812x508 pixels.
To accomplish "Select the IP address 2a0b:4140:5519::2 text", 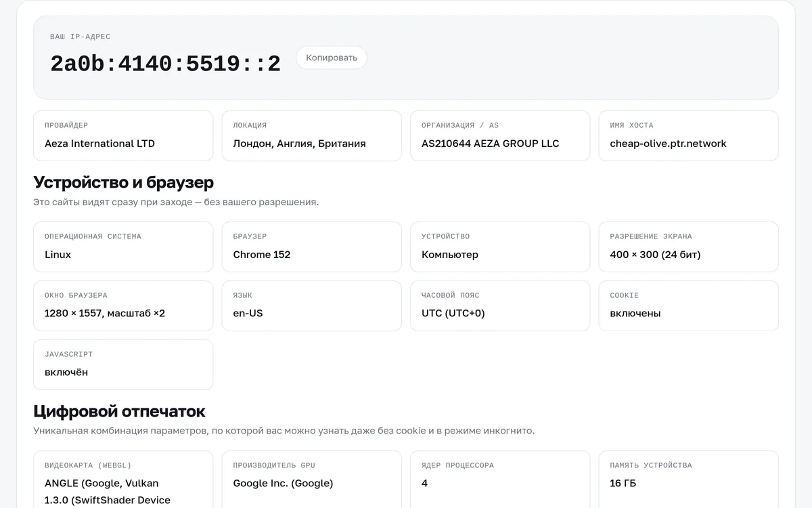I will point(165,64).
